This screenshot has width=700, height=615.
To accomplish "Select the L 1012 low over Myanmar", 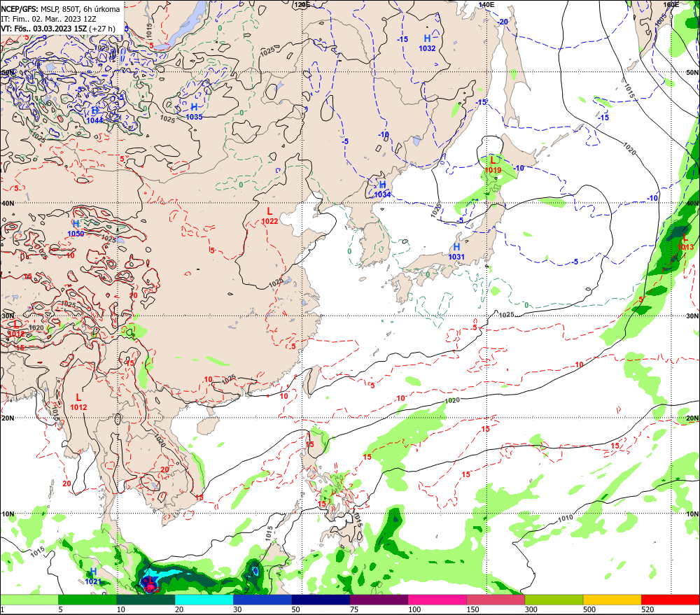I will [78, 402].
